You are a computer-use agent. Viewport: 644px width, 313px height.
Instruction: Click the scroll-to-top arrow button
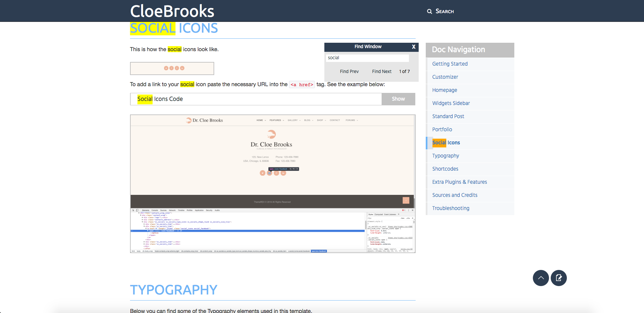[x=541, y=278]
